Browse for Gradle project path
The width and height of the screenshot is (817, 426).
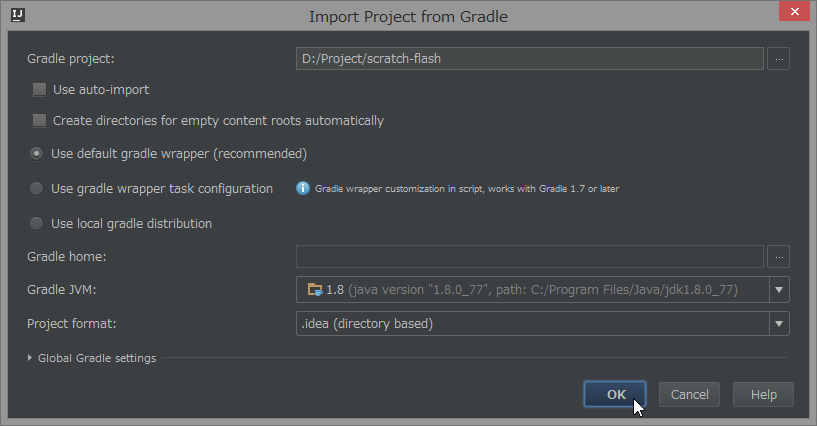pos(779,59)
